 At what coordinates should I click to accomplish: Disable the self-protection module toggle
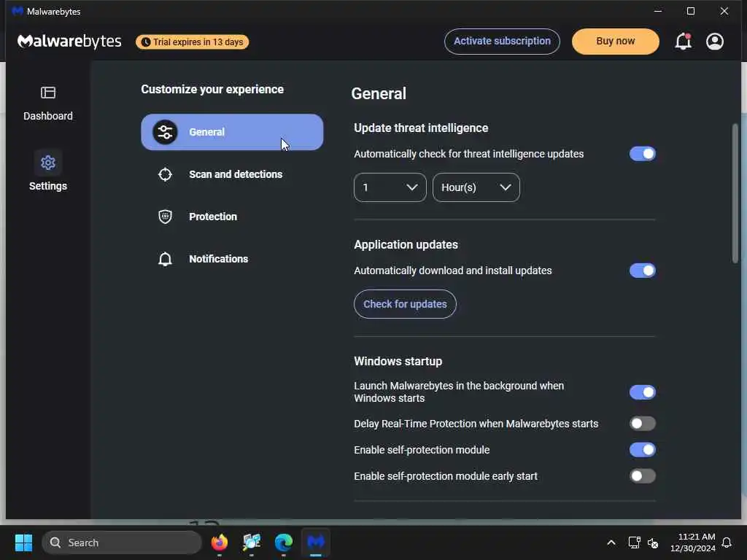(x=642, y=449)
